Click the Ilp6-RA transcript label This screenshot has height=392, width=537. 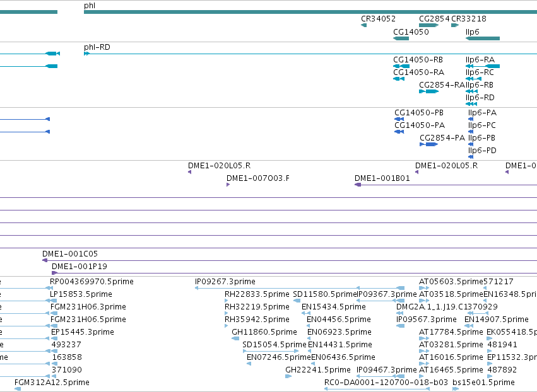coord(480,60)
